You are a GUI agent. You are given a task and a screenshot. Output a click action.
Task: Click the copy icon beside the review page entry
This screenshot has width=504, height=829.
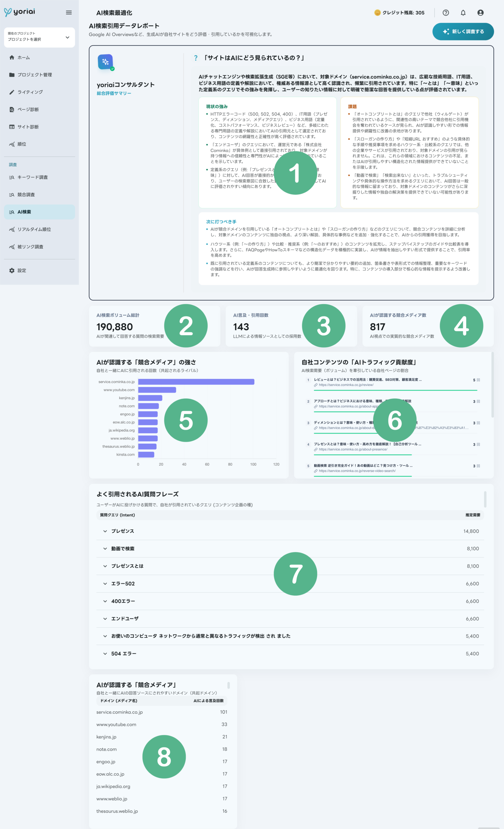coord(478,380)
